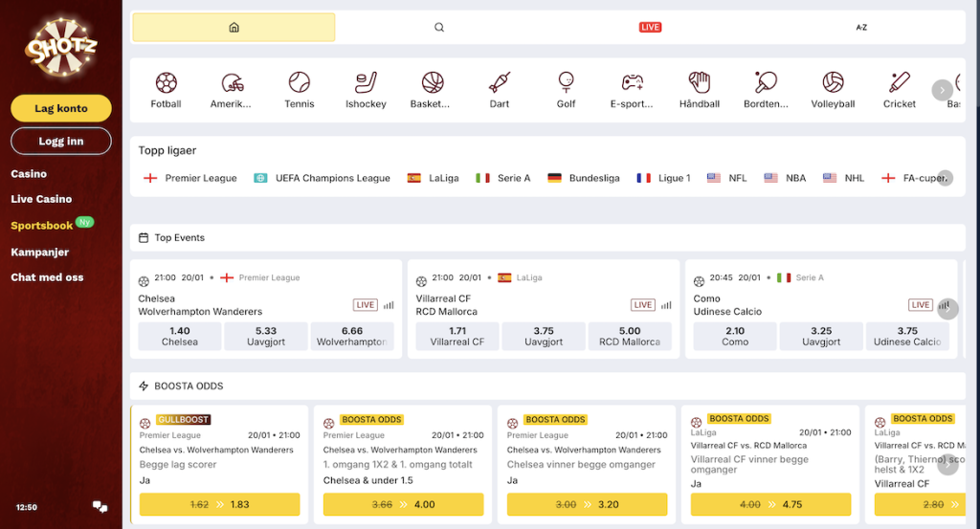Switch to the home tab

(234, 27)
